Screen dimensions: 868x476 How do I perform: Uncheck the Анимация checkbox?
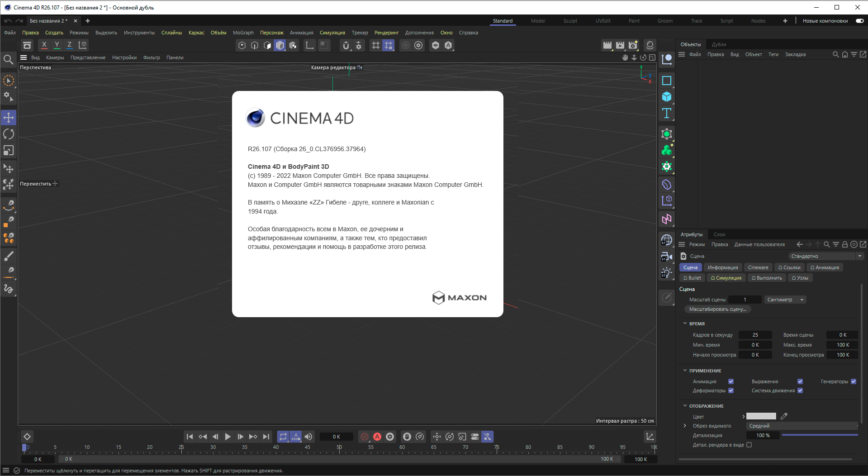[731, 381]
